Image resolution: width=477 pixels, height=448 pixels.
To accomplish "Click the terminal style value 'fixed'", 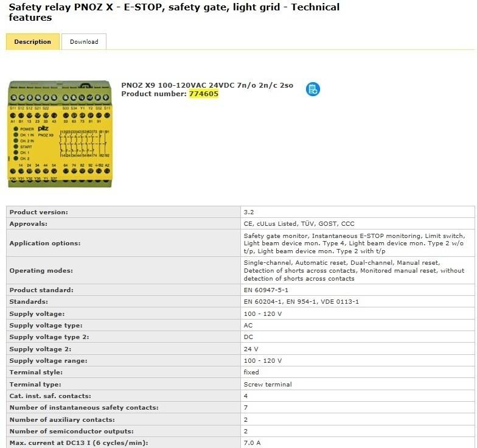I will 251,373.
